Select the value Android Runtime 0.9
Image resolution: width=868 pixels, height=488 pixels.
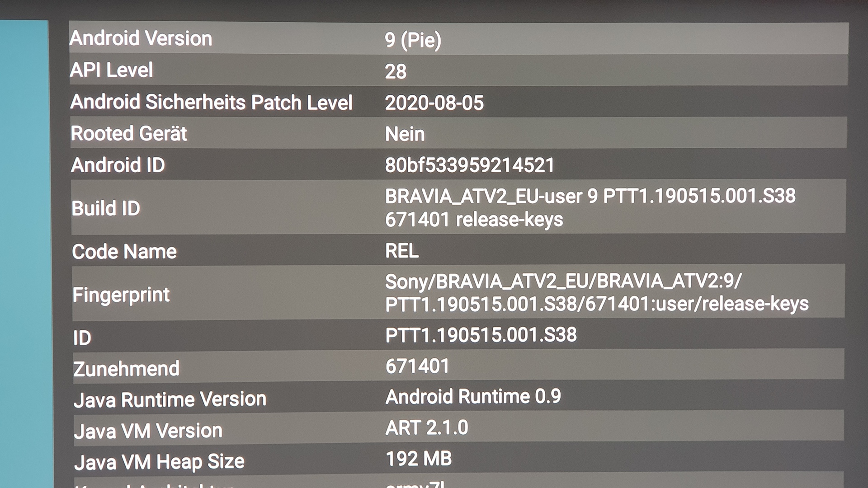tap(473, 397)
